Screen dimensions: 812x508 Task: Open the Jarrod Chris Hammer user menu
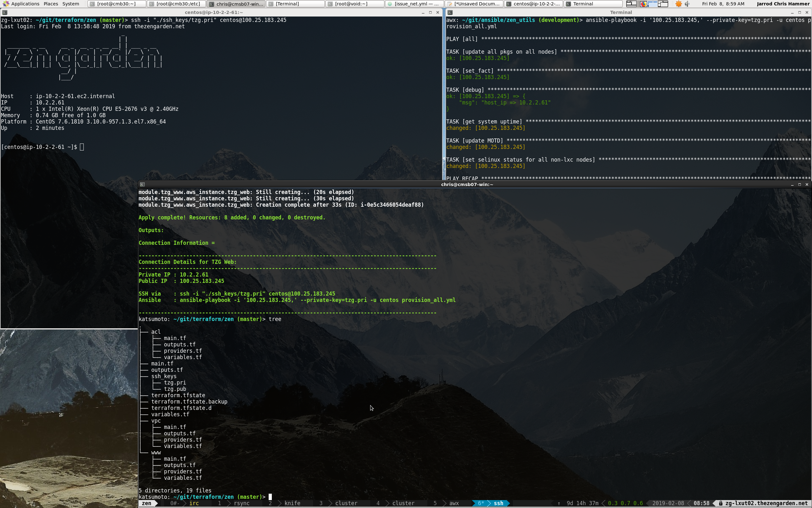coord(783,4)
